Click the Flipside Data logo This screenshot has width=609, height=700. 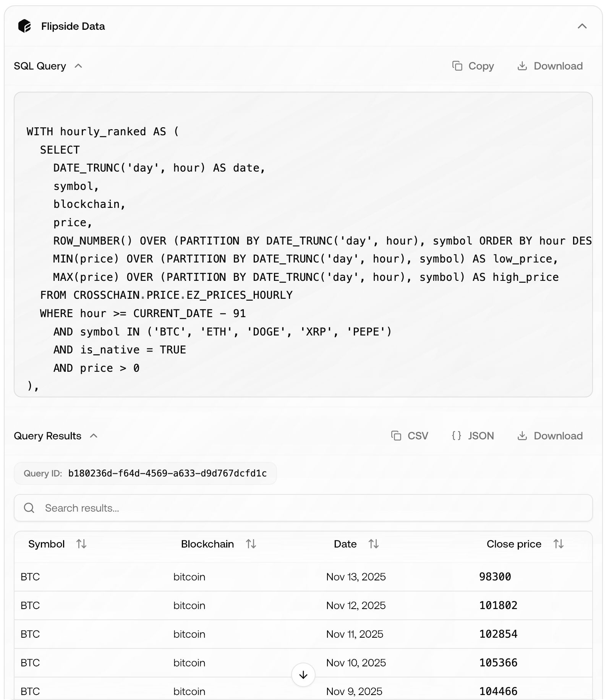tap(25, 26)
